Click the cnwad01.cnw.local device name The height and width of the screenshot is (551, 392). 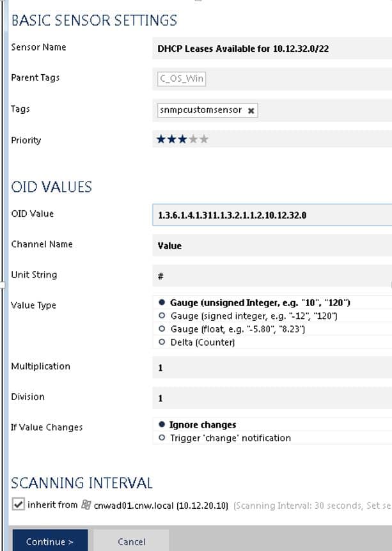point(161,506)
